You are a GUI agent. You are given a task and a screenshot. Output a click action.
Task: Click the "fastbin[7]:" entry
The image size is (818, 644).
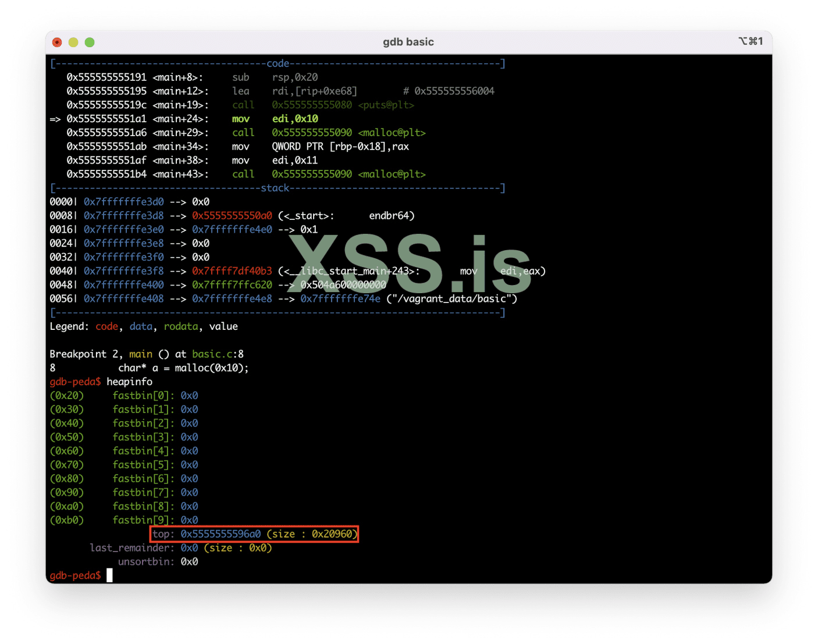(x=144, y=493)
